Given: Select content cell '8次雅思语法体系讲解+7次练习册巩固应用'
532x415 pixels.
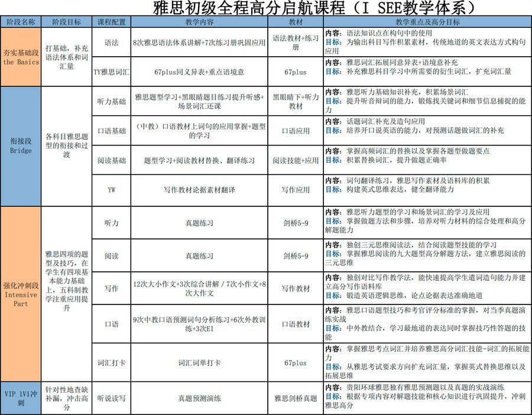Looking at the screenshot, I should pos(200,43).
